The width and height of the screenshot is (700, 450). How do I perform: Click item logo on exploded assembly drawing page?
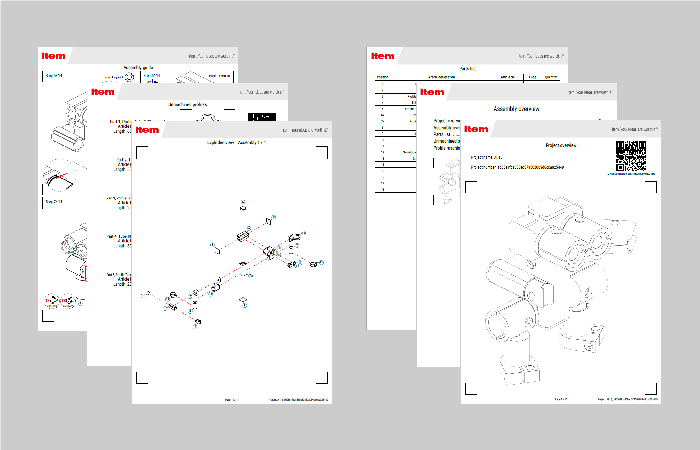[146, 128]
